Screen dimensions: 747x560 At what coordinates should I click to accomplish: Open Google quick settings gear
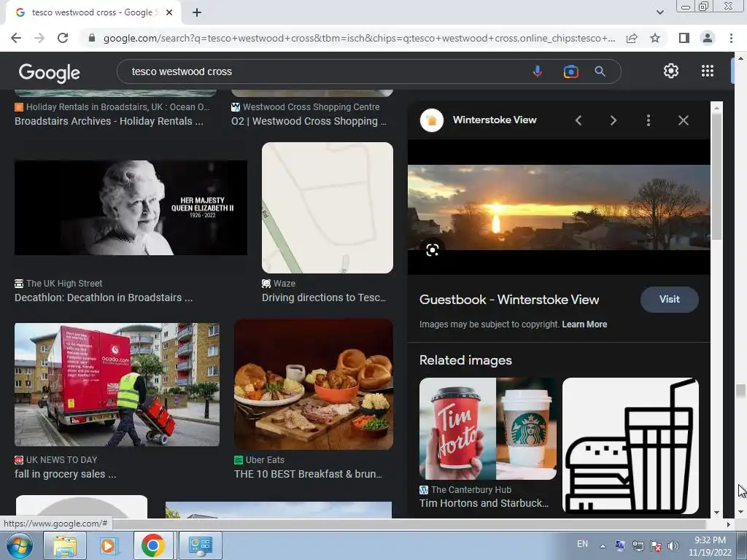coord(671,71)
